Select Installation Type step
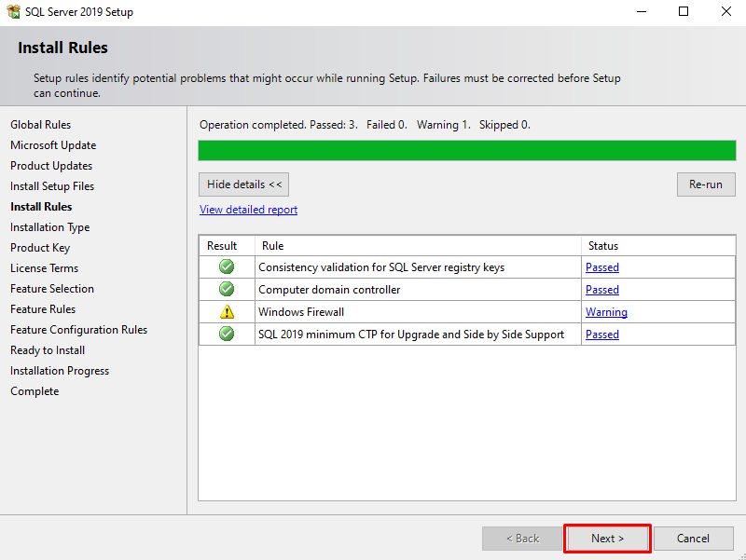The height and width of the screenshot is (560, 746). click(x=50, y=227)
